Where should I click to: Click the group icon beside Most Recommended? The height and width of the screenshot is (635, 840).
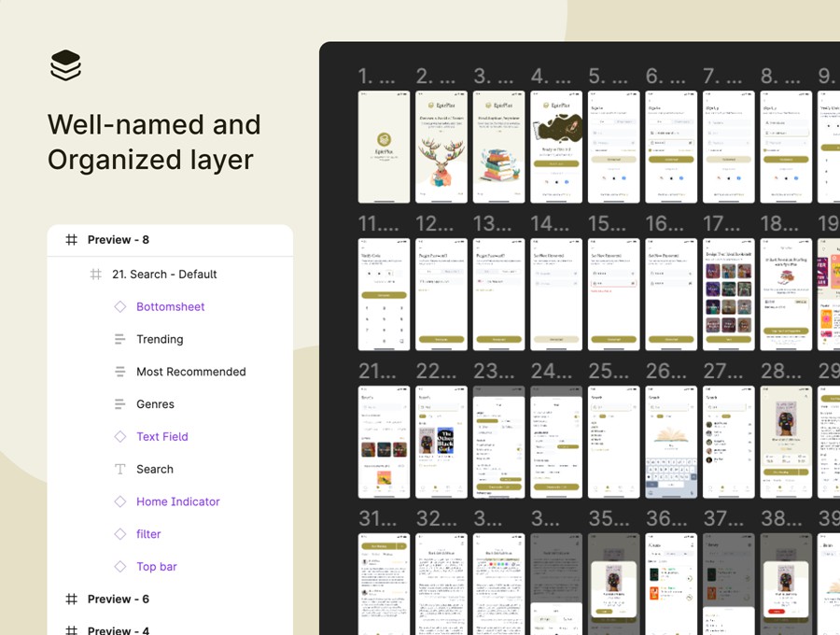(120, 372)
